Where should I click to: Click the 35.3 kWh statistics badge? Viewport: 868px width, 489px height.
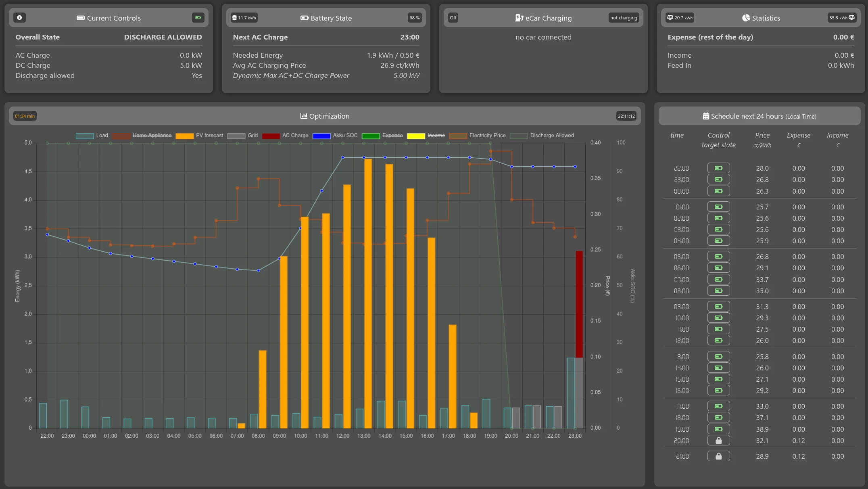[x=842, y=18]
